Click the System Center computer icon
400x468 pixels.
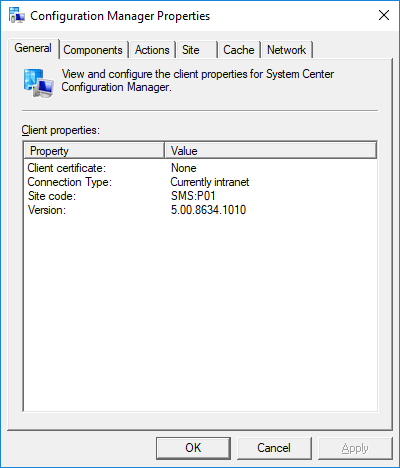(x=39, y=83)
